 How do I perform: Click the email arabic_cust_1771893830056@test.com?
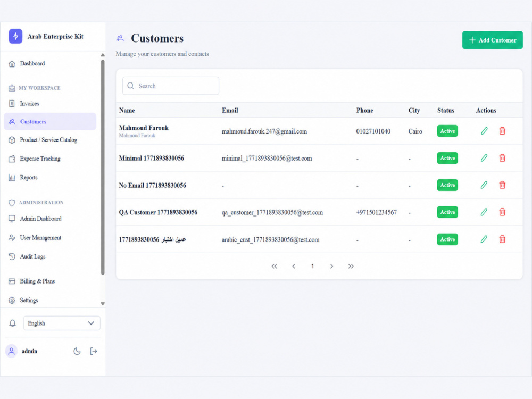click(270, 240)
